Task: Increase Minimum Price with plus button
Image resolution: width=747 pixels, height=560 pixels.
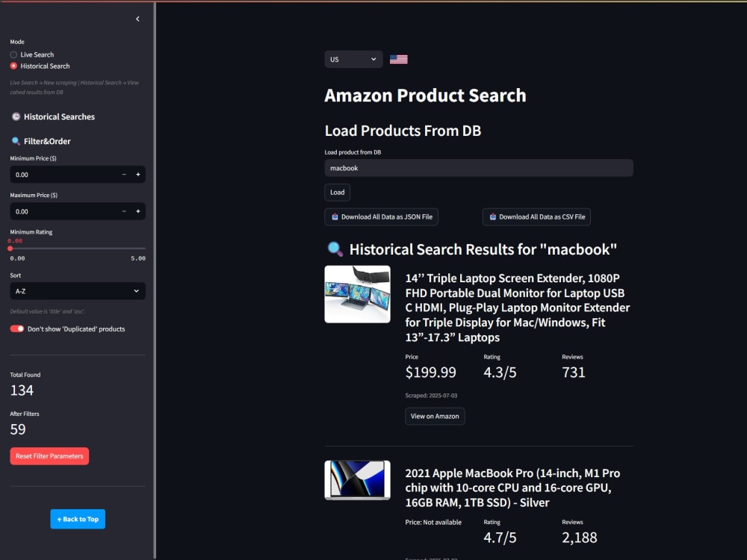Action: click(138, 175)
